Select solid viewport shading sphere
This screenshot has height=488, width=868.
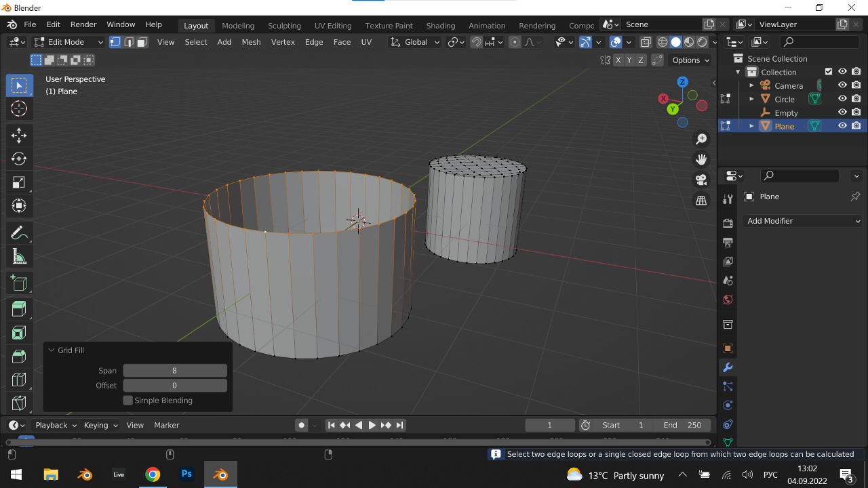(675, 42)
